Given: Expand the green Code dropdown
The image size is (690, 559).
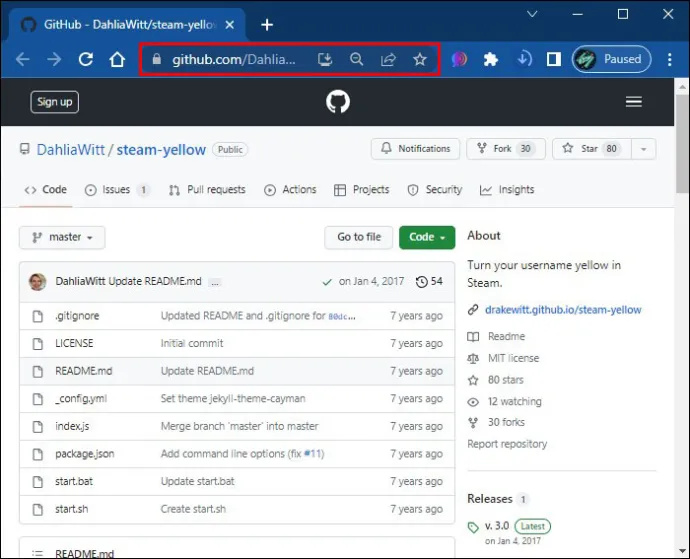Looking at the screenshot, I should tap(427, 237).
